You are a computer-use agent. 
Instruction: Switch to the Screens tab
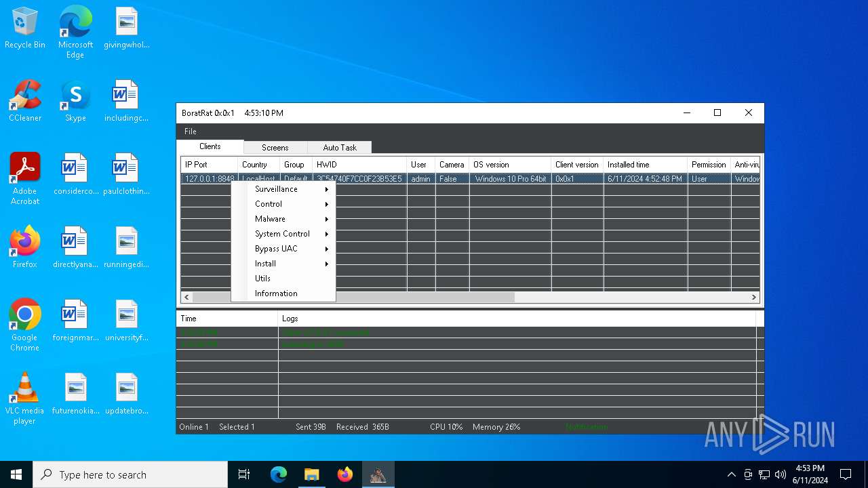(275, 147)
